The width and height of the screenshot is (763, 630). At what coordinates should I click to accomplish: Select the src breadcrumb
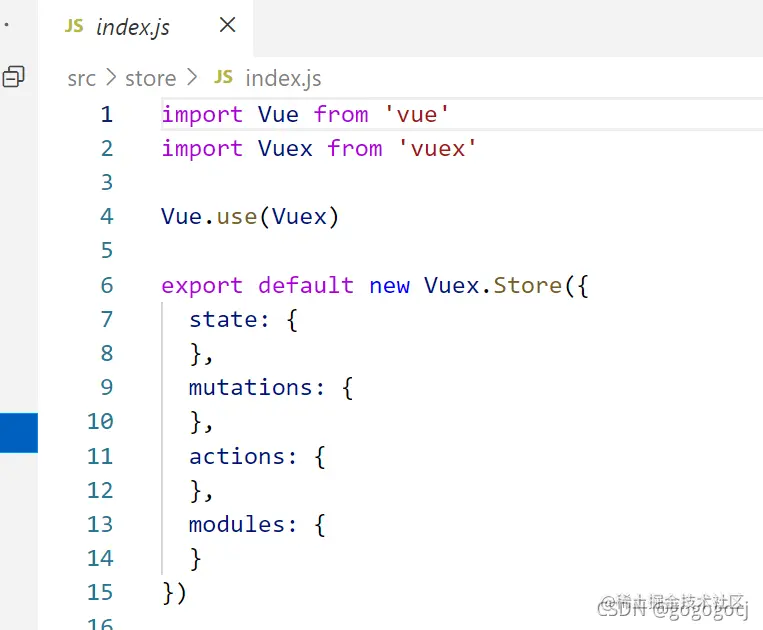coord(81,78)
